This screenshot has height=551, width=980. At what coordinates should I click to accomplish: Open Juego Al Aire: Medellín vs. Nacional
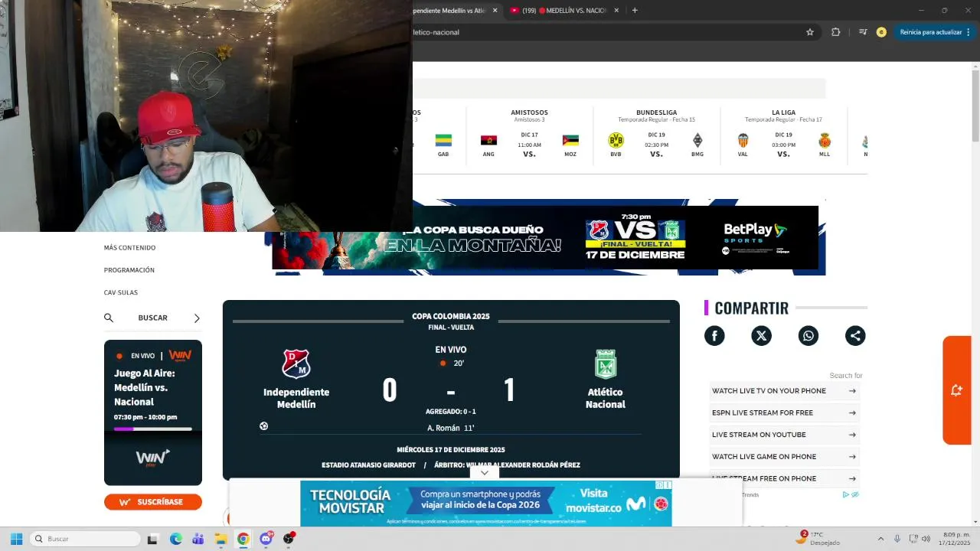[x=145, y=387]
